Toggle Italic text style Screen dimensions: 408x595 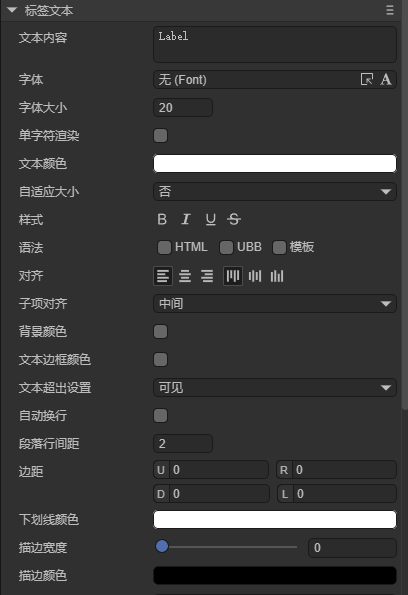coord(186,219)
